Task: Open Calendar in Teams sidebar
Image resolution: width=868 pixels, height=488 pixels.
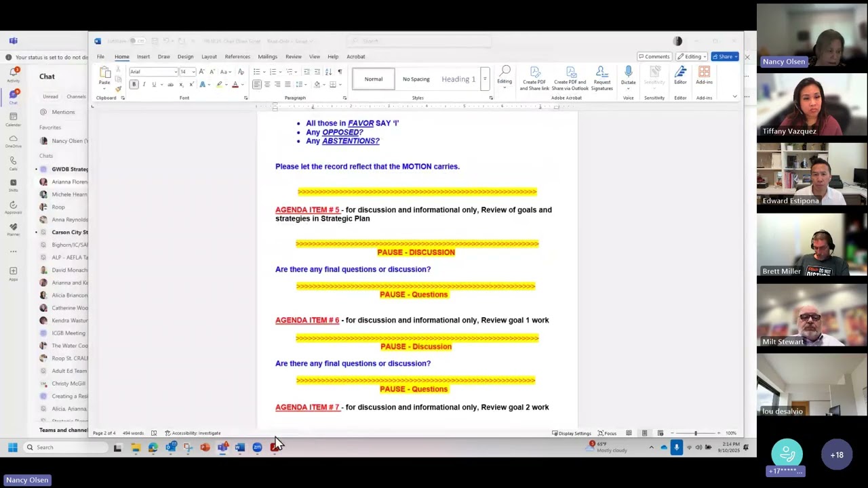Action: pyautogui.click(x=13, y=119)
